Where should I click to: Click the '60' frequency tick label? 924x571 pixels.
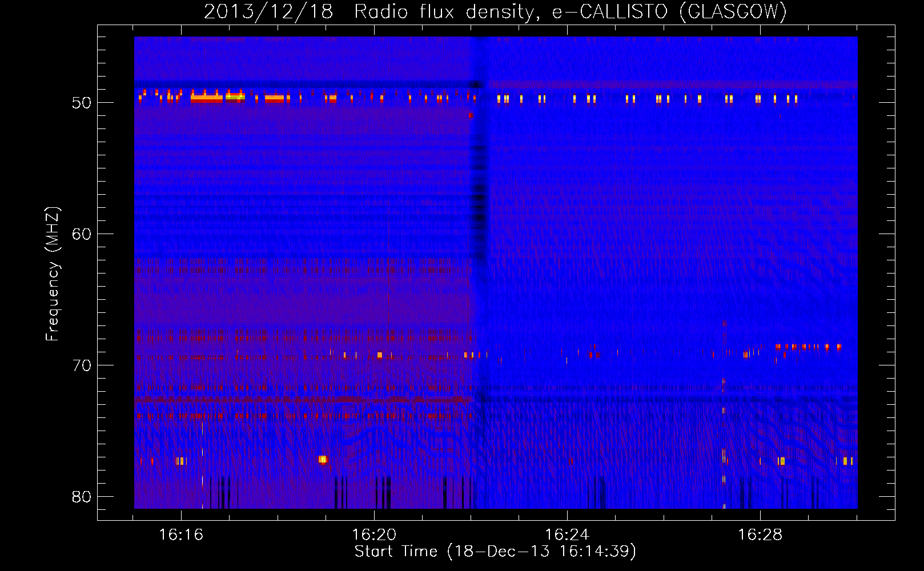82,234
